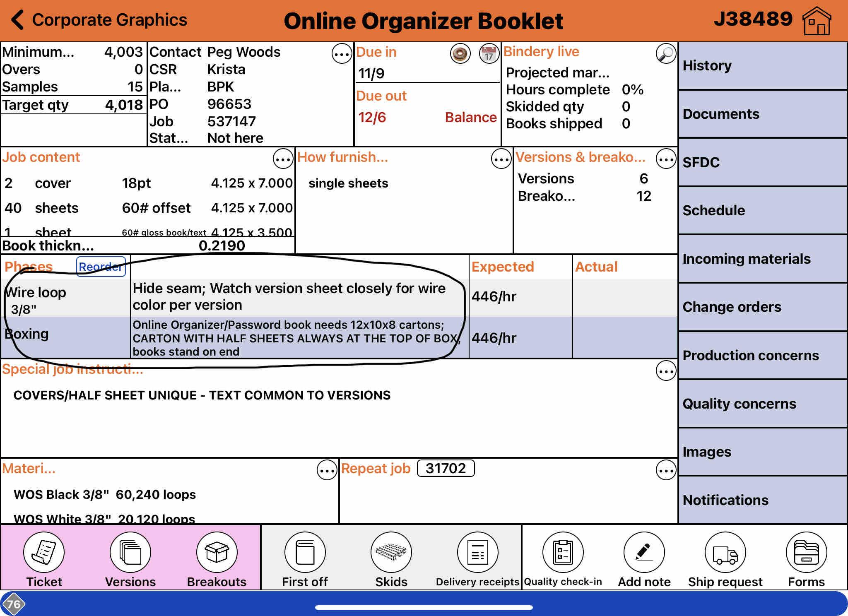The height and width of the screenshot is (616, 848).
Task: Tap the Add note pencil icon
Action: tap(644, 552)
